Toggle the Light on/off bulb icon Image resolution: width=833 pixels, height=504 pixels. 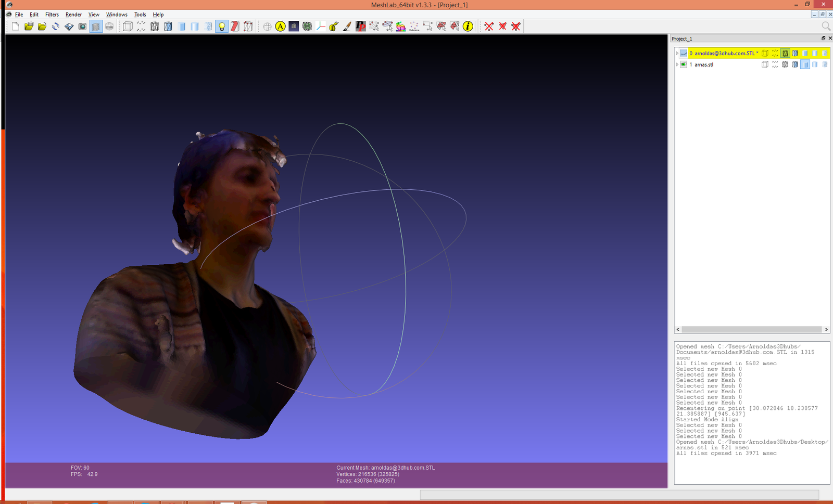point(222,27)
